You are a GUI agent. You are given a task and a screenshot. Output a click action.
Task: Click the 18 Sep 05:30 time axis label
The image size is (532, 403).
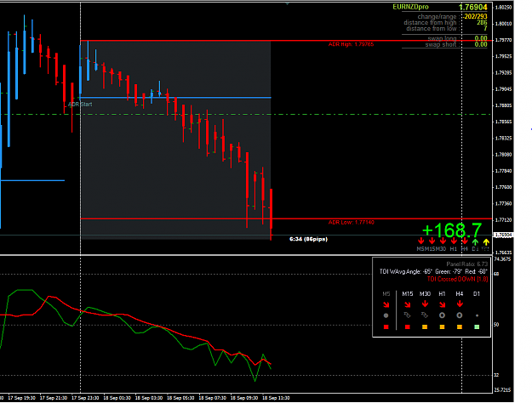pos(180,398)
